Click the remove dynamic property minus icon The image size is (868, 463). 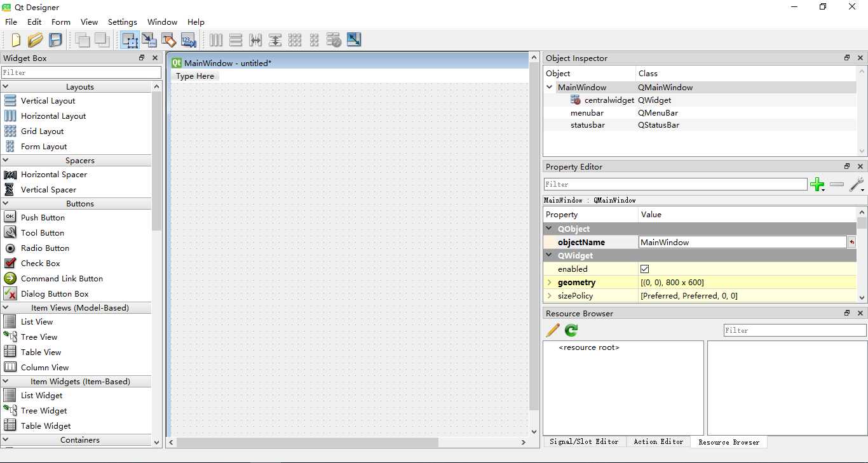coord(837,184)
